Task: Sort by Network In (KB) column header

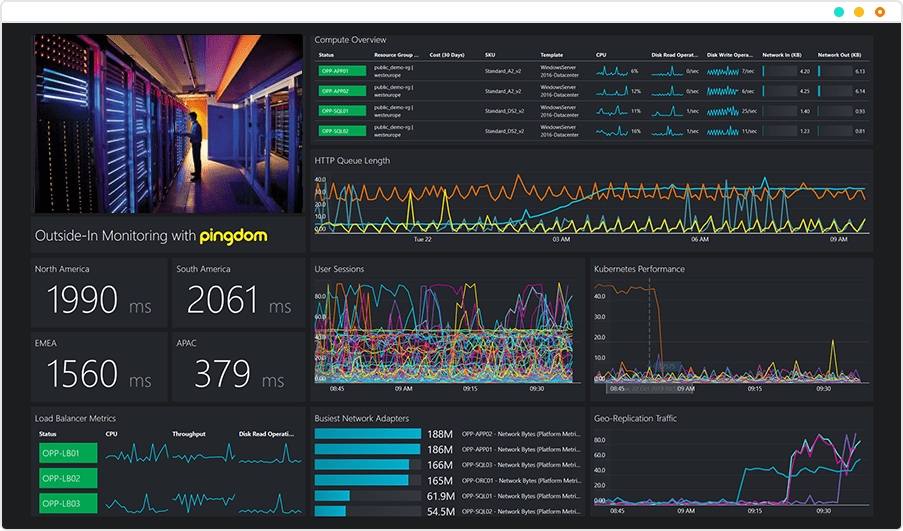Action: [783, 54]
